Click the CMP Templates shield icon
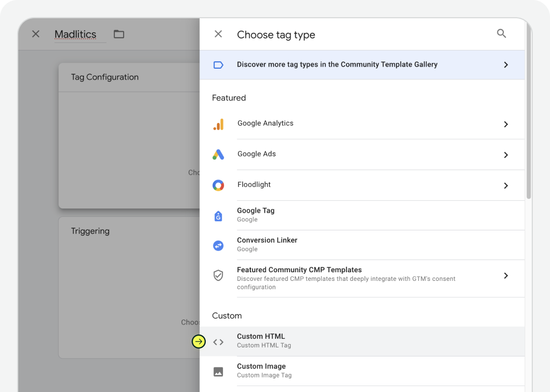This screenshot has width=550, height=392. point(218,275)
